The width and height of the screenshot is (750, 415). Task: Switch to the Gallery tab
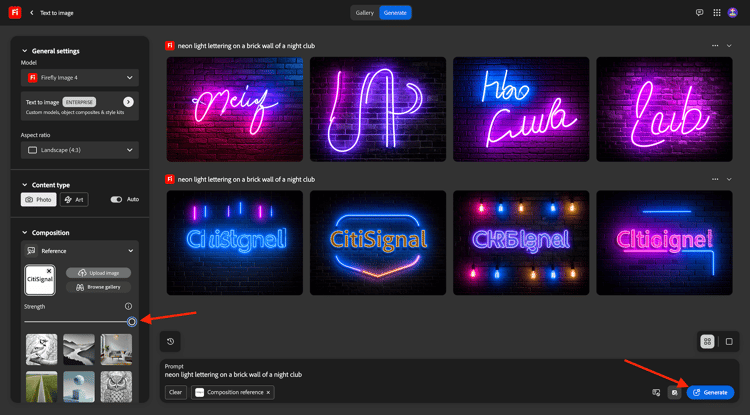[x=364, y=13]
